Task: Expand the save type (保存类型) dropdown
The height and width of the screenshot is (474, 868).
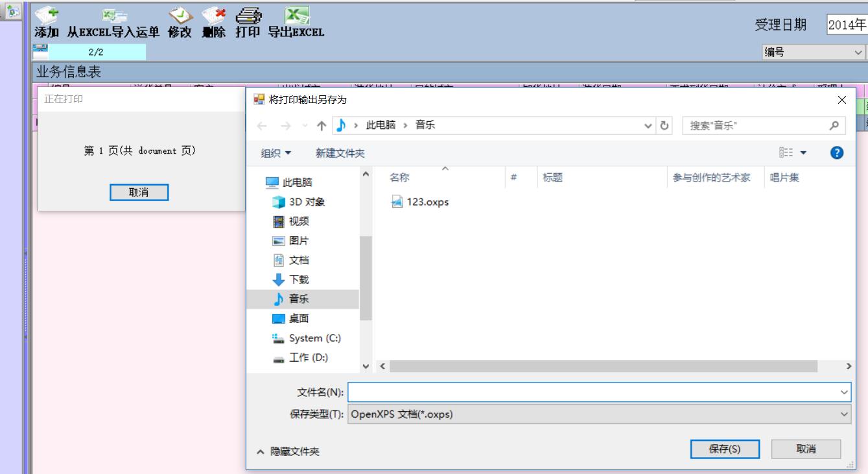Action: [x=844, y=414]
